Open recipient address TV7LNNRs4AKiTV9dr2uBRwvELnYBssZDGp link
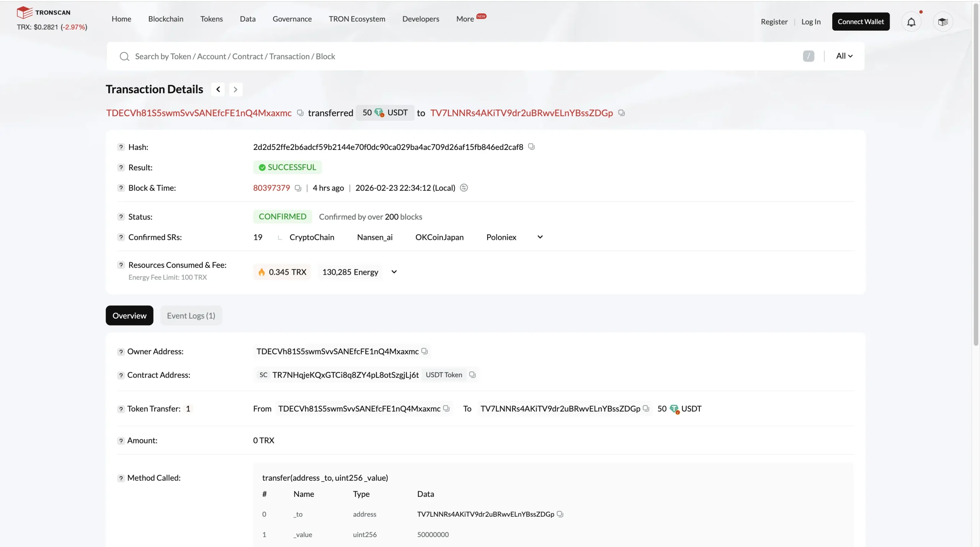 coord(521,113)
